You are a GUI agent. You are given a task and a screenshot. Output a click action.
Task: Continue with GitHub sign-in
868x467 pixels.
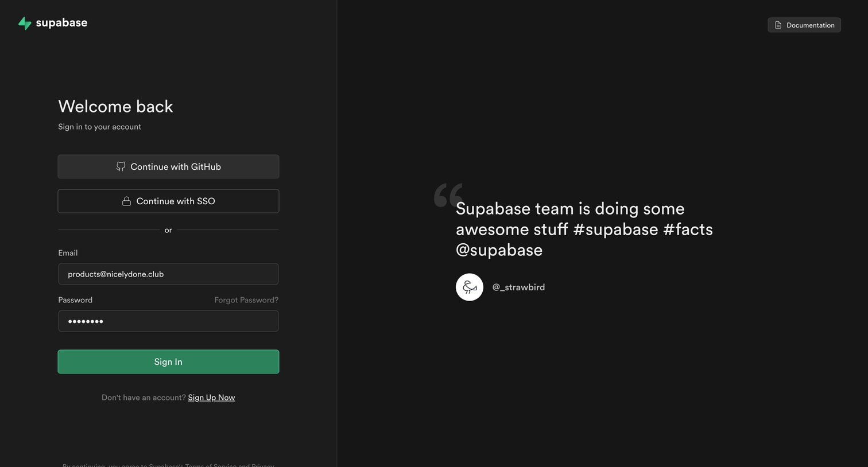tap(168, 166)
